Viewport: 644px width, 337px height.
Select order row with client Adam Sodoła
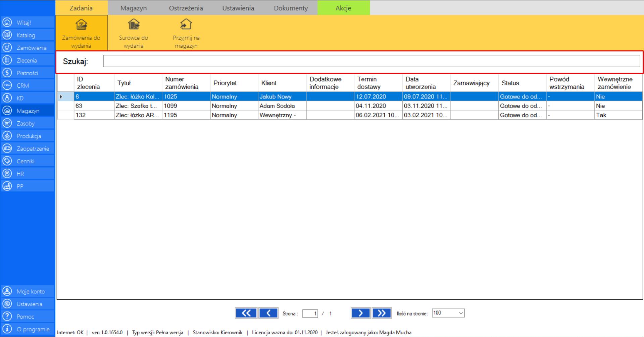pyautogui.click(x=277, y=106)
